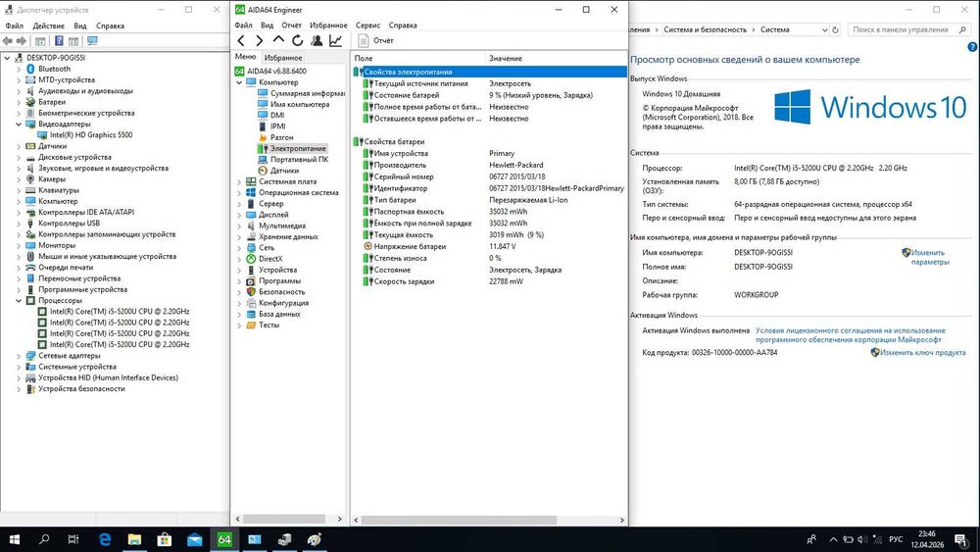Open Вид menu in AIDA64
The height and width of the screenshot is (552, 980).
point(267,25)
